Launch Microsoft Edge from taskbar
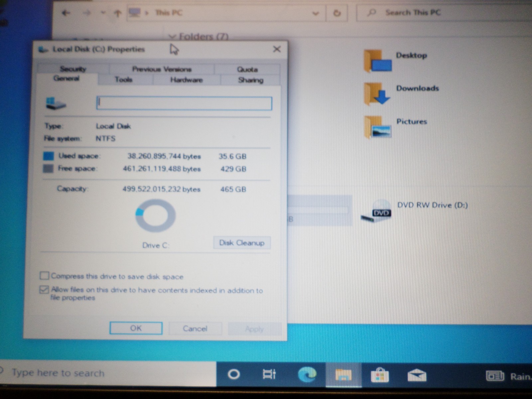Screen dimensions: 532x399 coord(307,374)
